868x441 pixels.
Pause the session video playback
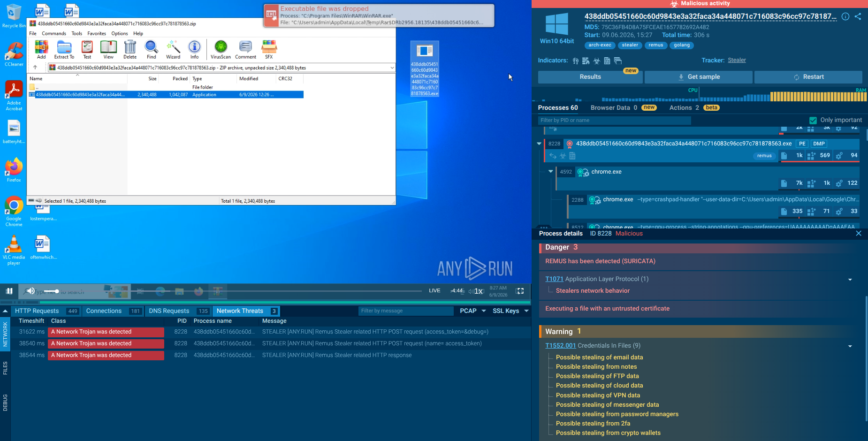[9, 291]
